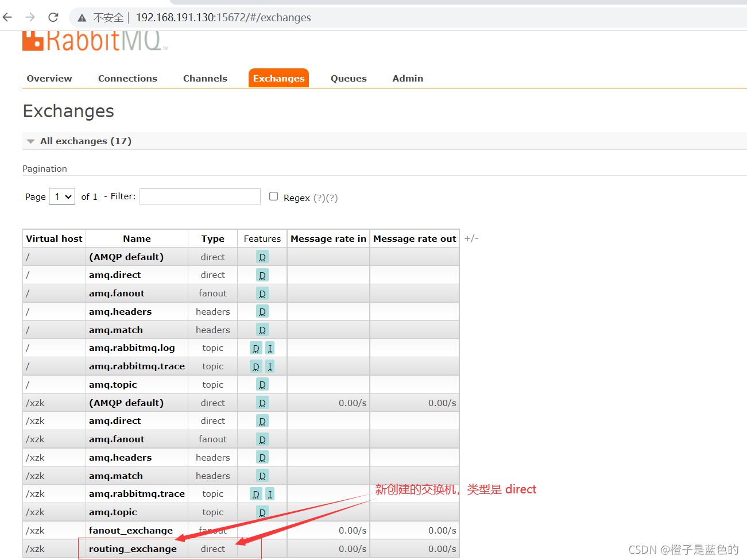Select the Exchanges tab
This screenshot has width=747, height=560.
coord(278,79)
